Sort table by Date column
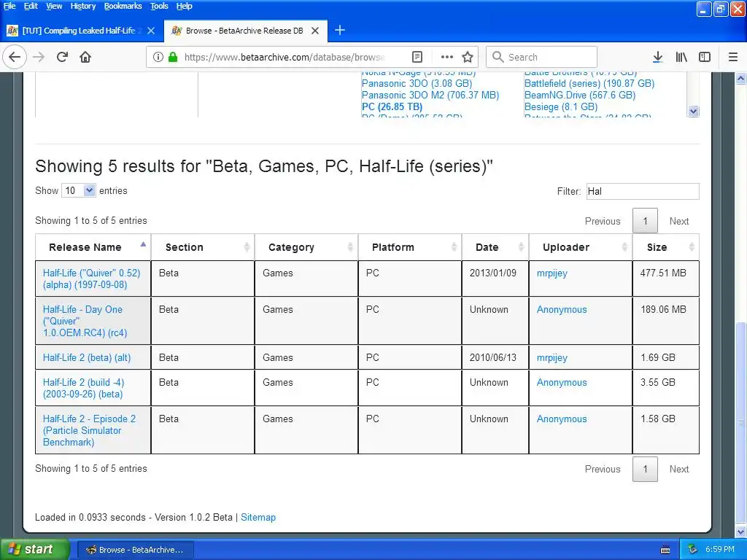The width and height of the screenshot is (747, 560). 495,247
